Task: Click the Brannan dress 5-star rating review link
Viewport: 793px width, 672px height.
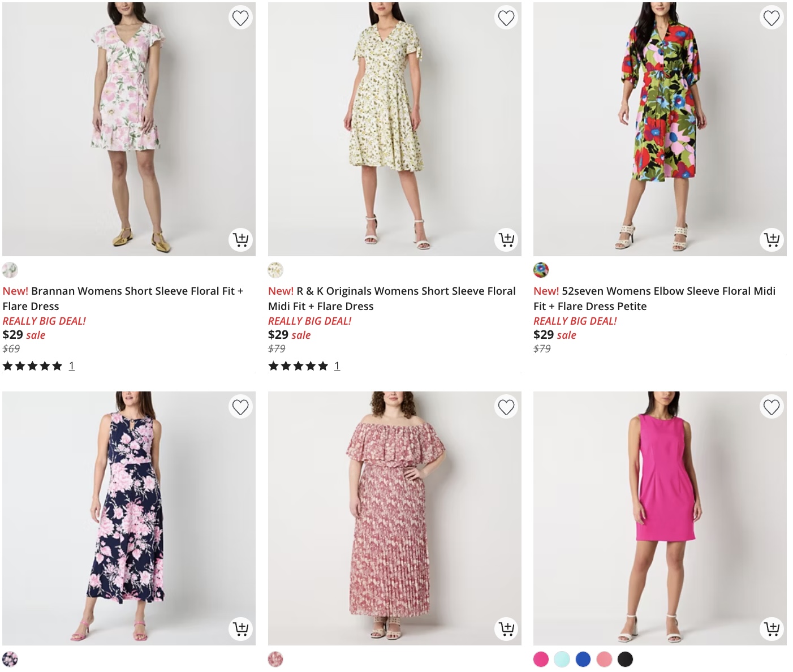Action: (71, 365)
